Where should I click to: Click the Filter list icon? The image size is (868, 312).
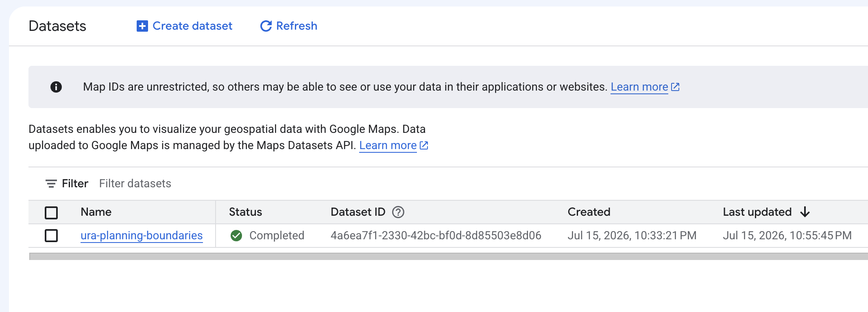tap(51, 184)
